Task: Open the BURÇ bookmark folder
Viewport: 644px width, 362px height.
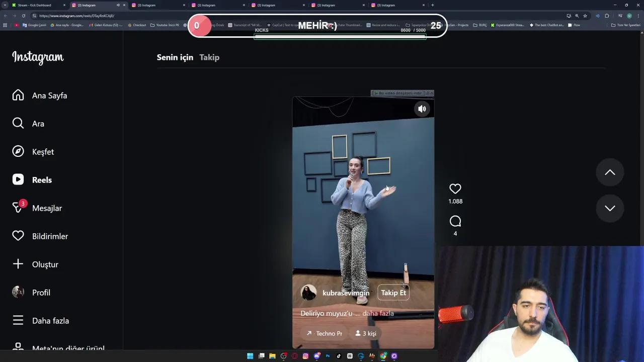Action: pos(480,25)
